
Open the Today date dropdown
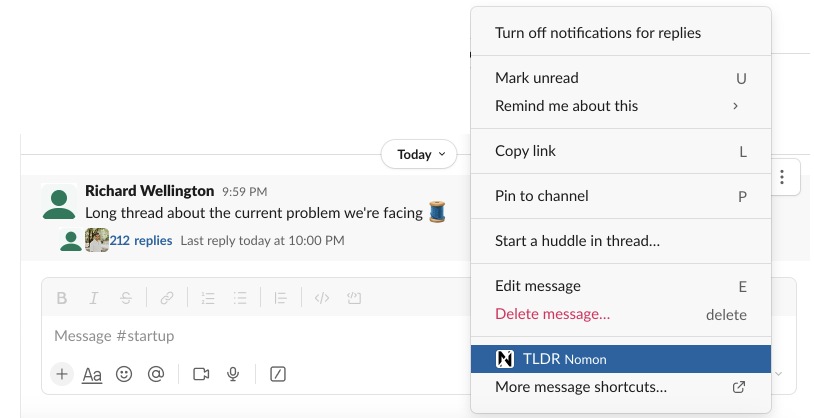[419, 155]
